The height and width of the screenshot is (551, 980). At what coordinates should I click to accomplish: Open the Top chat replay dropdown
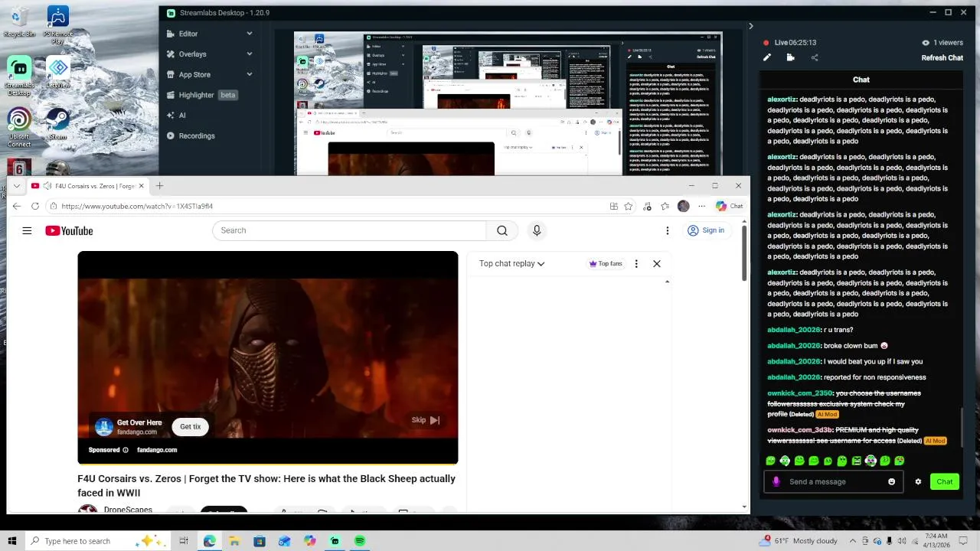[x=511, y=263]
